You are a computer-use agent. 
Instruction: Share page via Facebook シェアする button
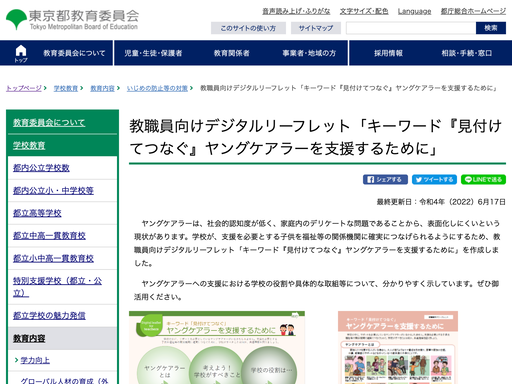(385, 180)
